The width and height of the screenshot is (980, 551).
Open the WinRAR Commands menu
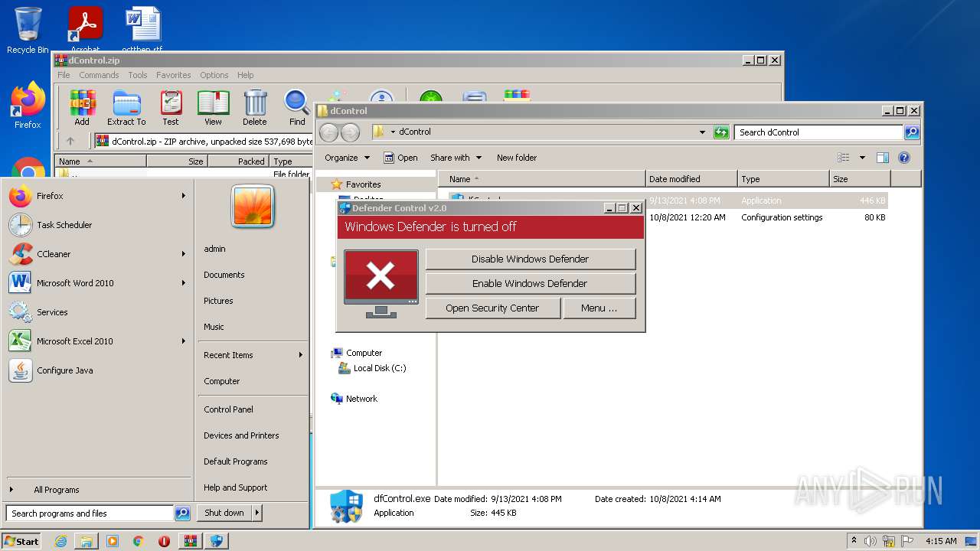click(x=99, y=75)
